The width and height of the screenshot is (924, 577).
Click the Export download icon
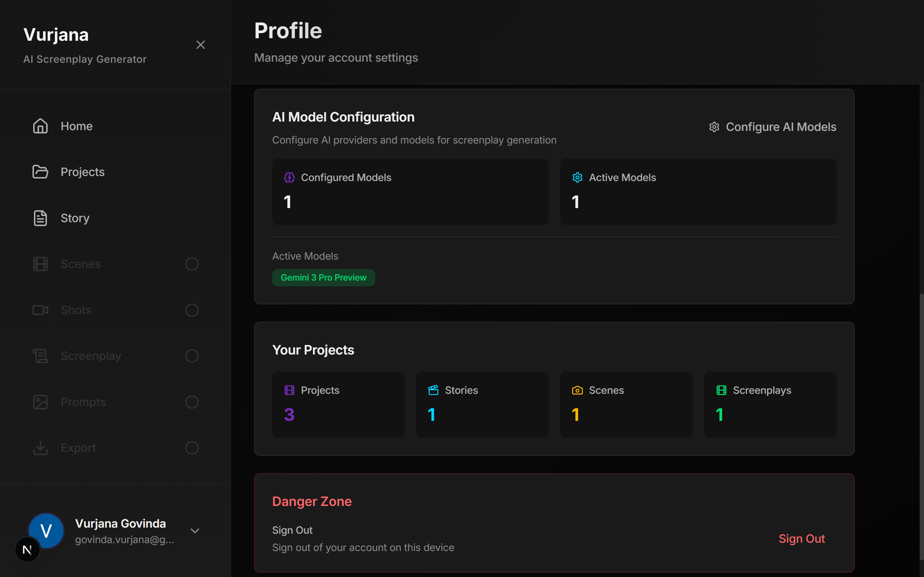pos(40,448)
